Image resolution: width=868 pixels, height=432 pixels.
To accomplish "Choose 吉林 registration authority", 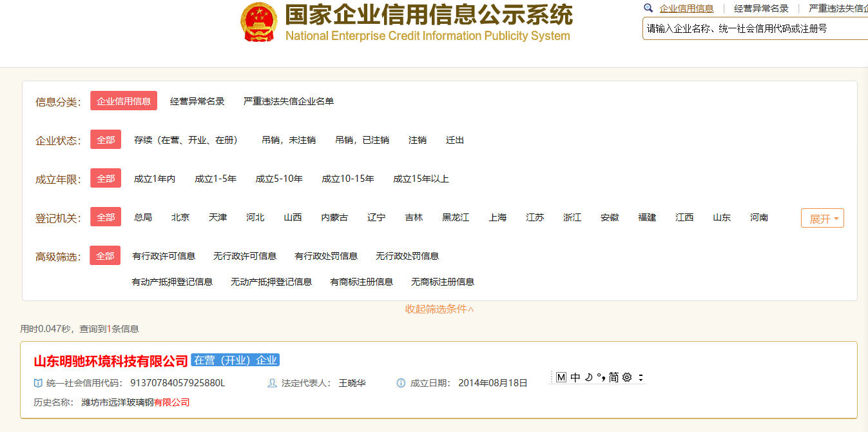I will 414,217.
